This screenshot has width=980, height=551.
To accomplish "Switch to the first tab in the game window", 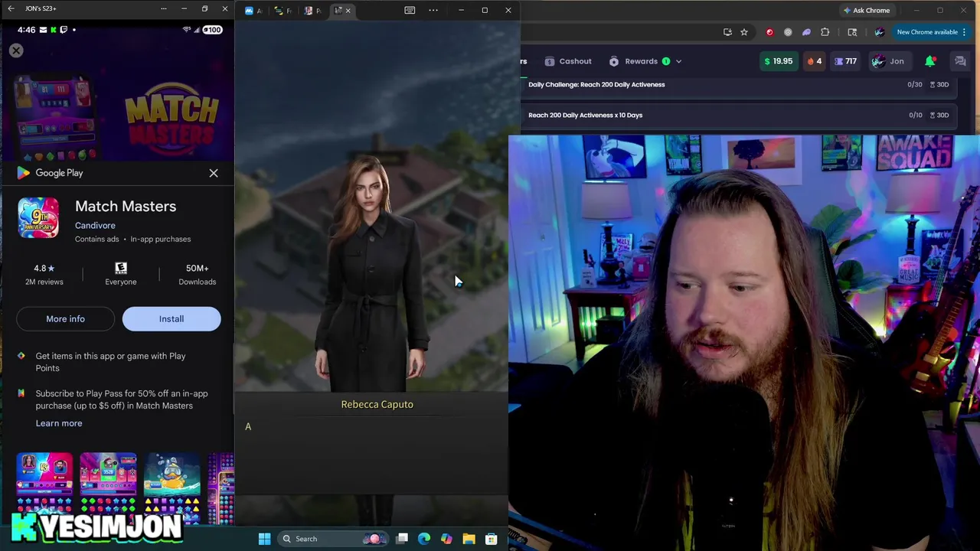I will point(253,11).
